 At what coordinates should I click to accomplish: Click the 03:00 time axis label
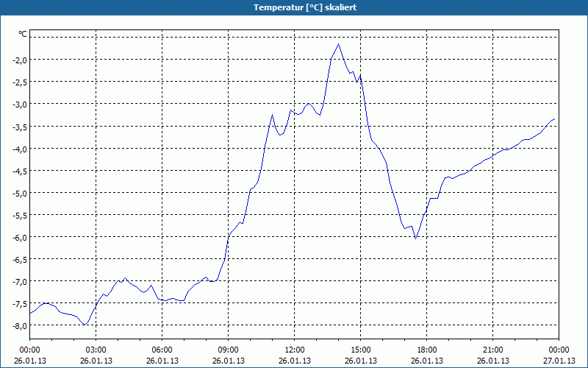point(96,350)
